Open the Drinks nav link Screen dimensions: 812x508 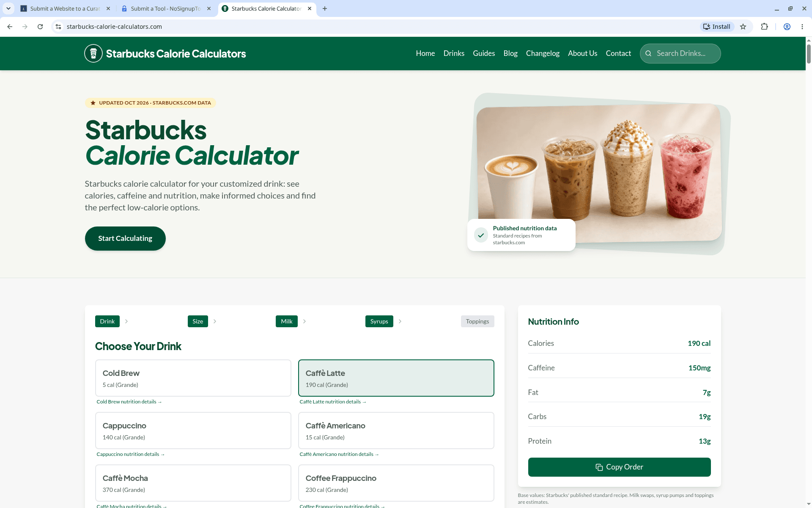[454, 53]
